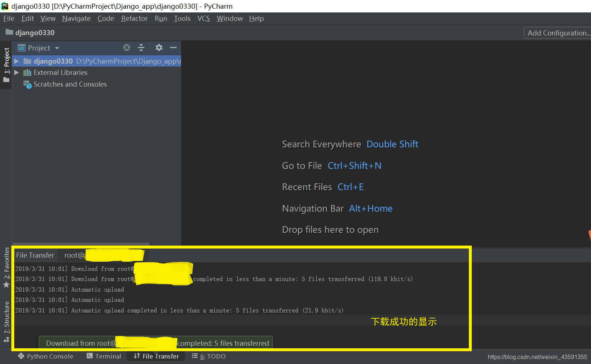The width and height of the screenshot is (591, 364).
Task: Click the Project panel horizontal scrollbar
Action: click(x=81, y=244)
